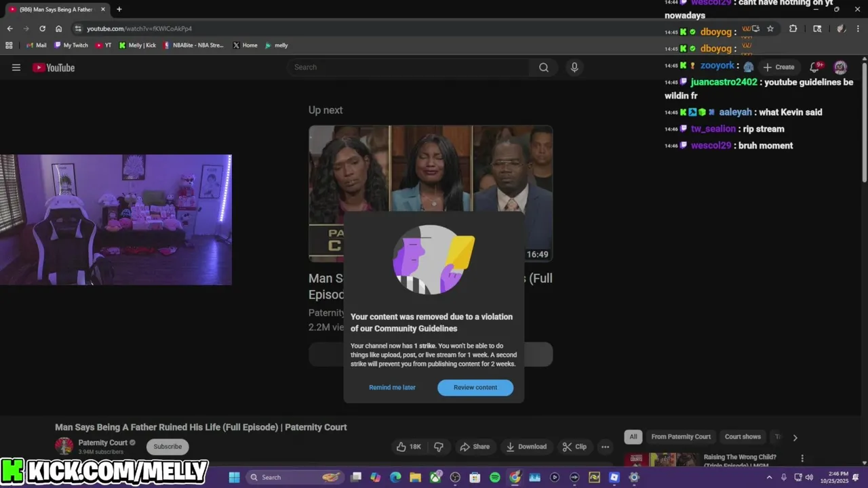Click the video title heading text

(201, 427)
